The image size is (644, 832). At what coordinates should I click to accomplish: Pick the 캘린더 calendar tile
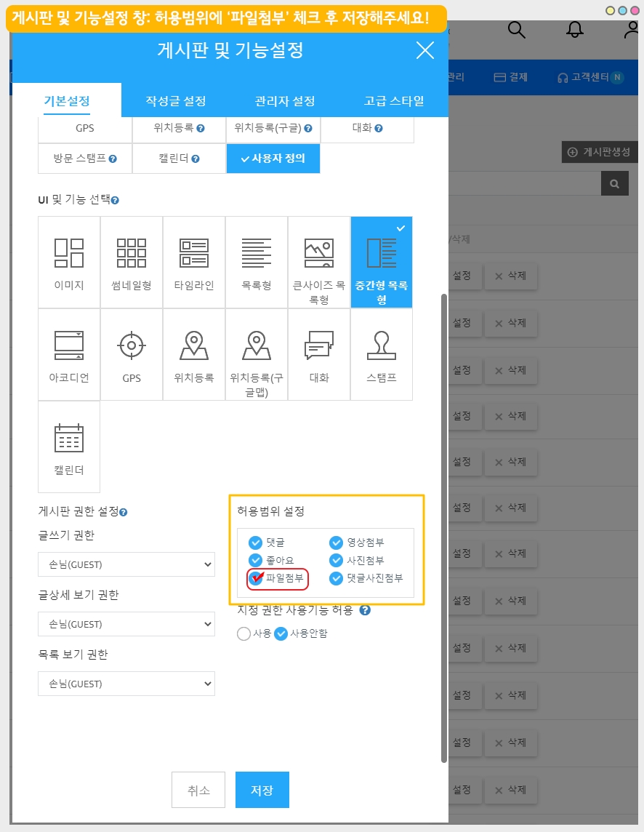[69, 447]
